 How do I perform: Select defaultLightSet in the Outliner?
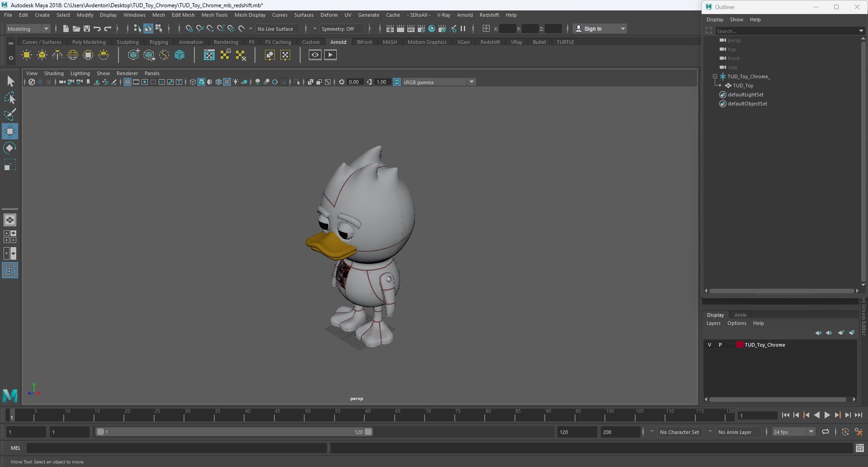coord(745,95)
